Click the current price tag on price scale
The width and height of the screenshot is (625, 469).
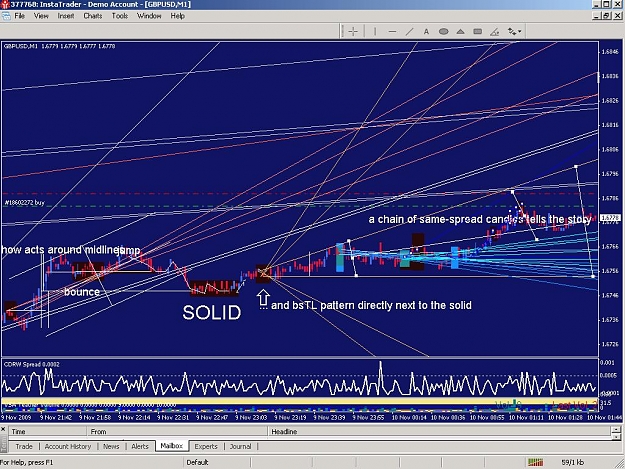[x=609, y=218]
